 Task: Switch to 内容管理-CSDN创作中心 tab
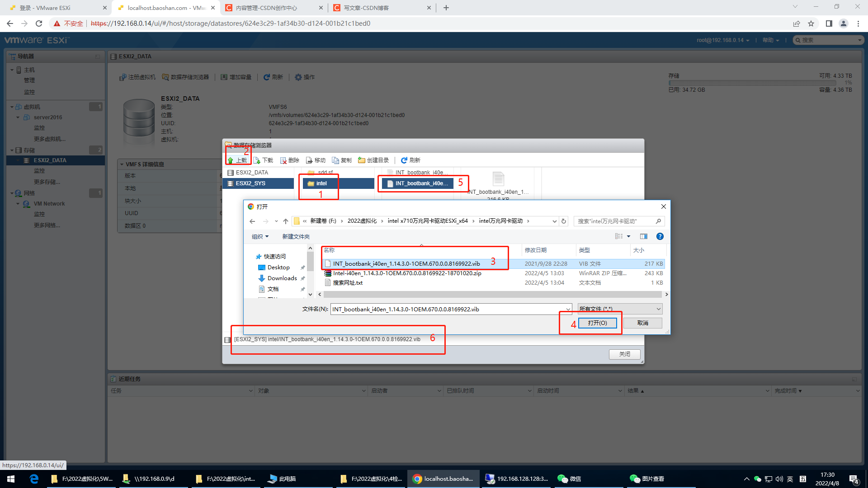[x=267, y=8]
